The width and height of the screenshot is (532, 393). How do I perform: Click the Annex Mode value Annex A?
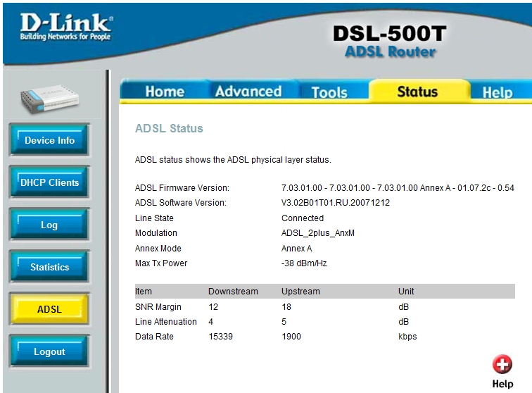(x=296, y=249)
